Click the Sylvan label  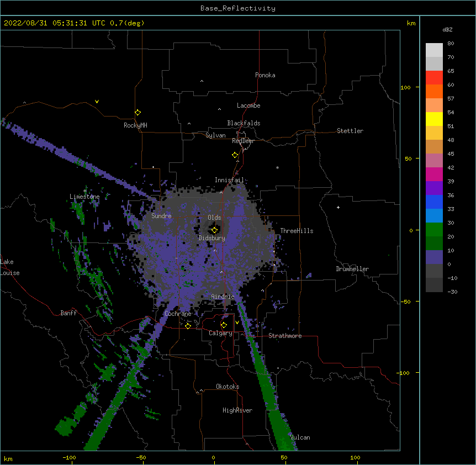215,135
